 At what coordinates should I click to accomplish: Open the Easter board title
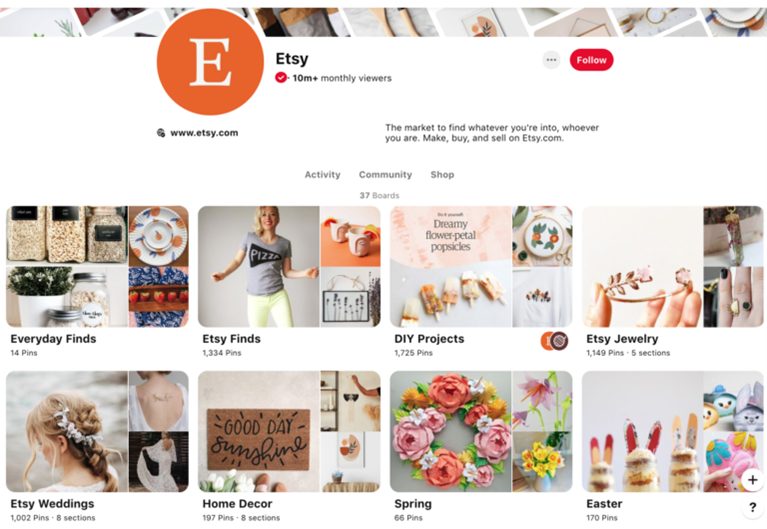pos(604,504)
